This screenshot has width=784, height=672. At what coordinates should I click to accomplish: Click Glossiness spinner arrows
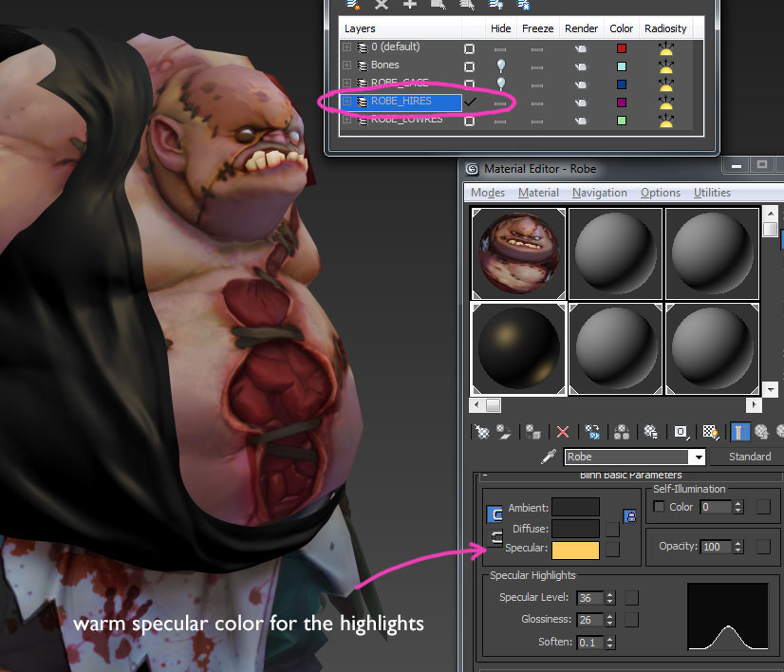(609, 620)
